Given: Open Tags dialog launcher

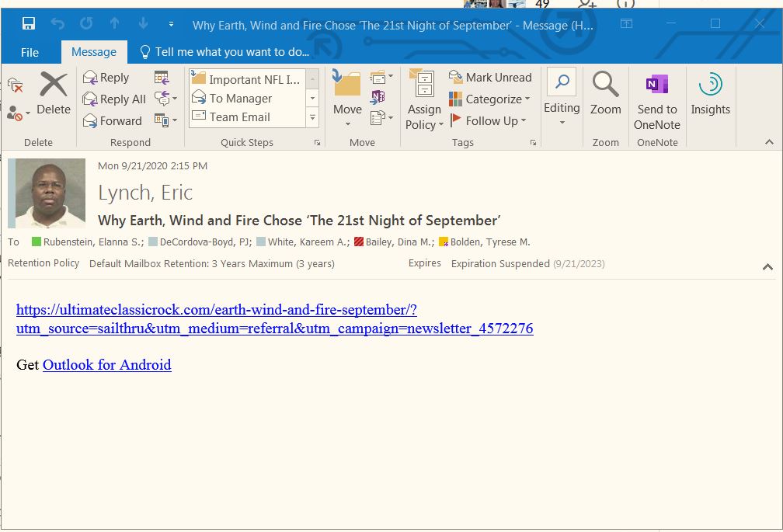Looking at the screenshot, I should [x=534, y=143].
